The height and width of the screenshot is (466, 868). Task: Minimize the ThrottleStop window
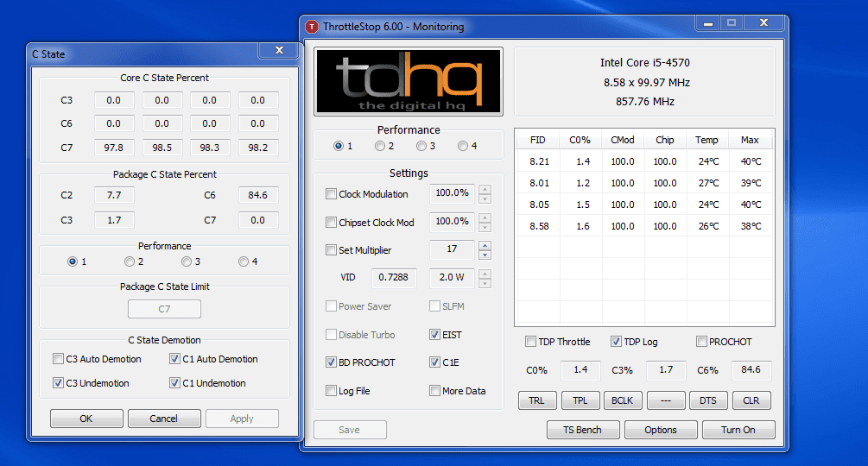tap(708, 23)
